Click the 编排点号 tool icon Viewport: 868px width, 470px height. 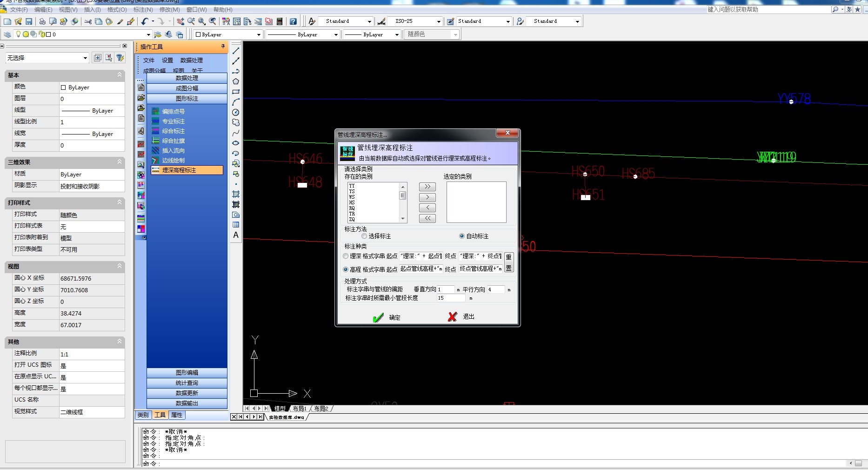tap(155, 112)
